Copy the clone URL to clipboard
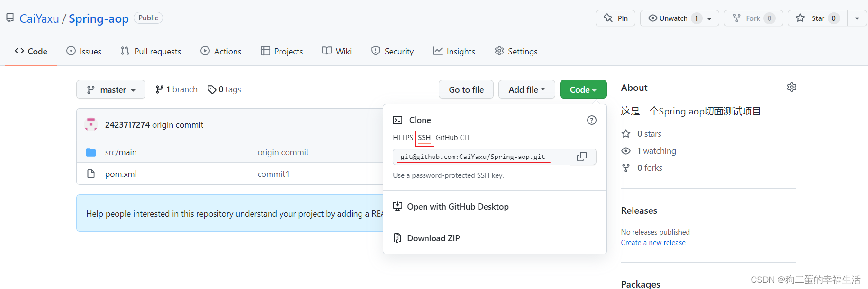 click(x=582, y=157)
